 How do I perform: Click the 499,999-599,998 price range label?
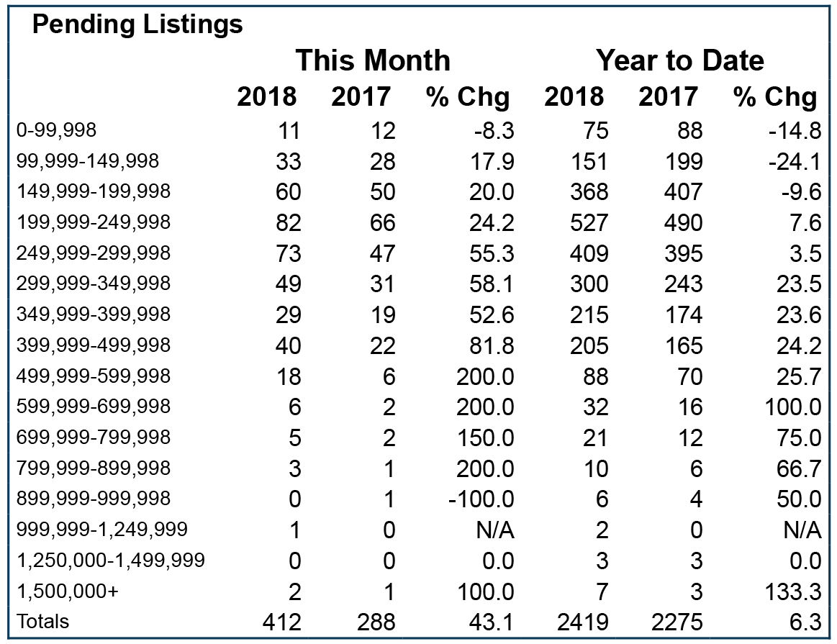pos(94,376)
